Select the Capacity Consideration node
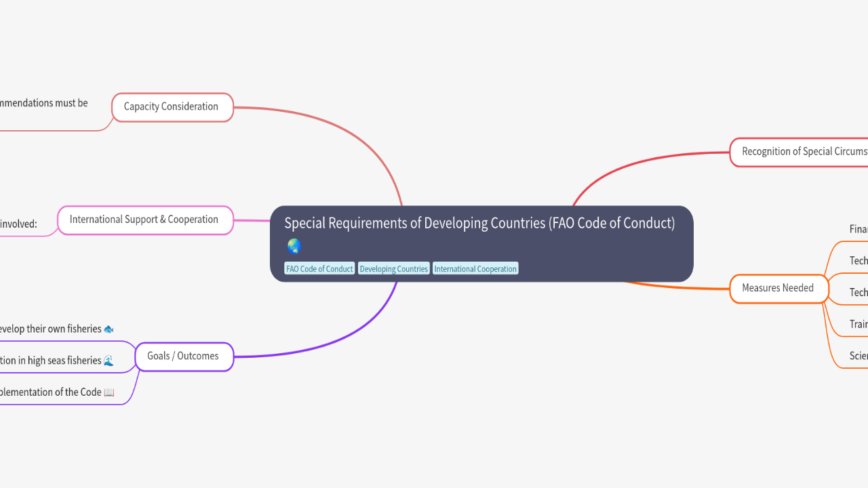The width and height of the screenshot is (868, 488). pyautogui.click(x=172, y=107)
